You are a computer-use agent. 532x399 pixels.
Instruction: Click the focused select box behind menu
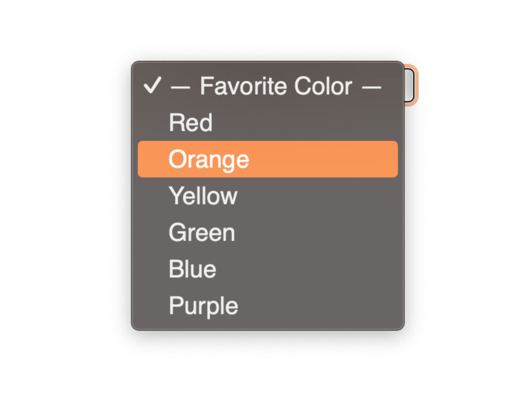coord(410,86)
